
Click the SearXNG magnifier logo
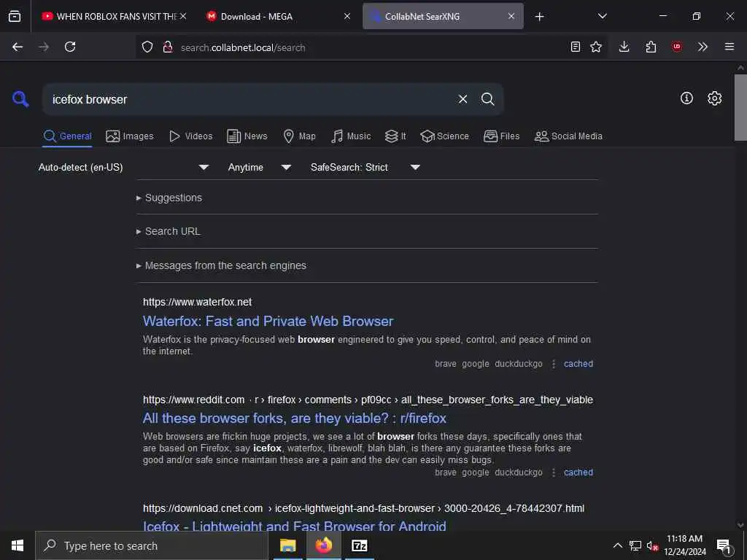pos(20,99)
